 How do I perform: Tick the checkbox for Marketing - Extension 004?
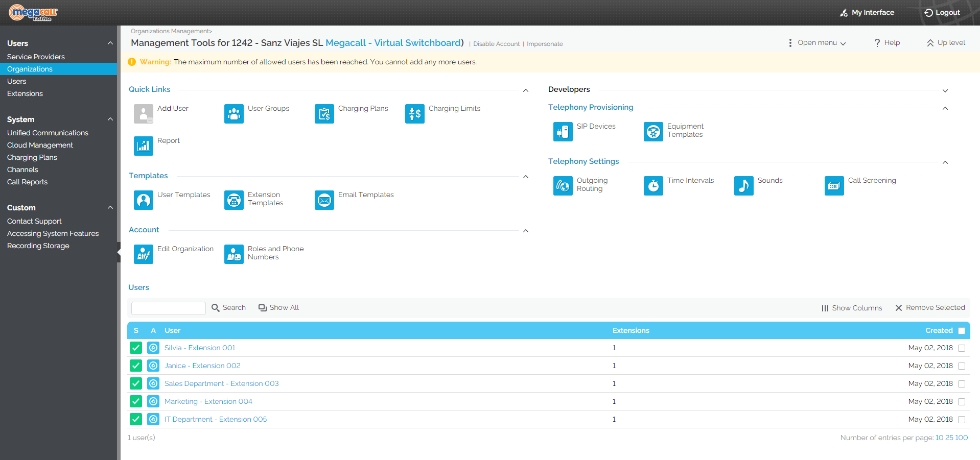[962, 401]
